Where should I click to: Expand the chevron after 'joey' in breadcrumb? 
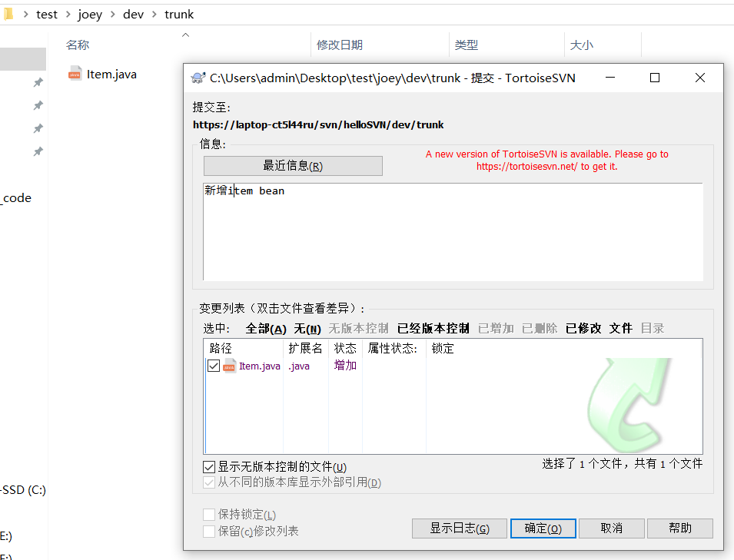(113, 15)
